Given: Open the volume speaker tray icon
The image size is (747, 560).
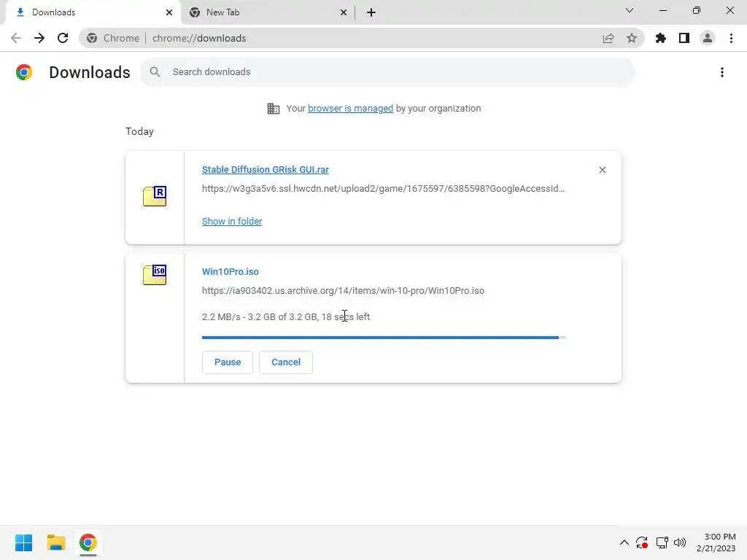Looking at the screenshot, I should (680, 542).
